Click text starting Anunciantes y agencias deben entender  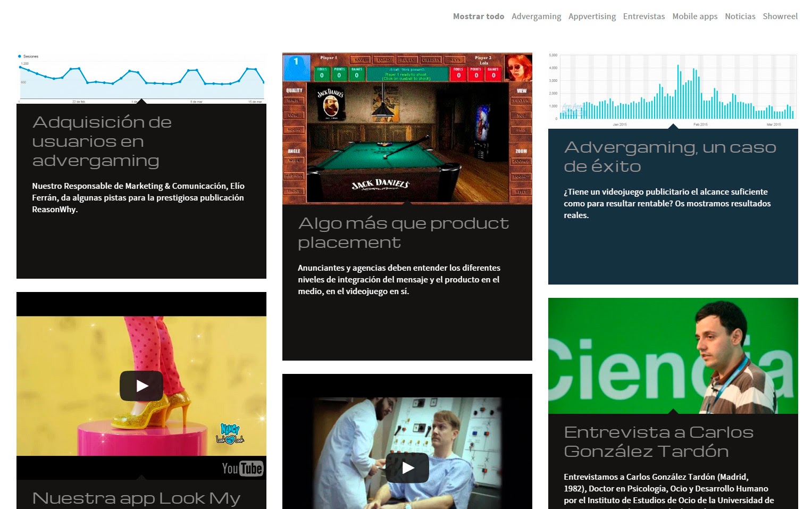[x=399, y=280]
